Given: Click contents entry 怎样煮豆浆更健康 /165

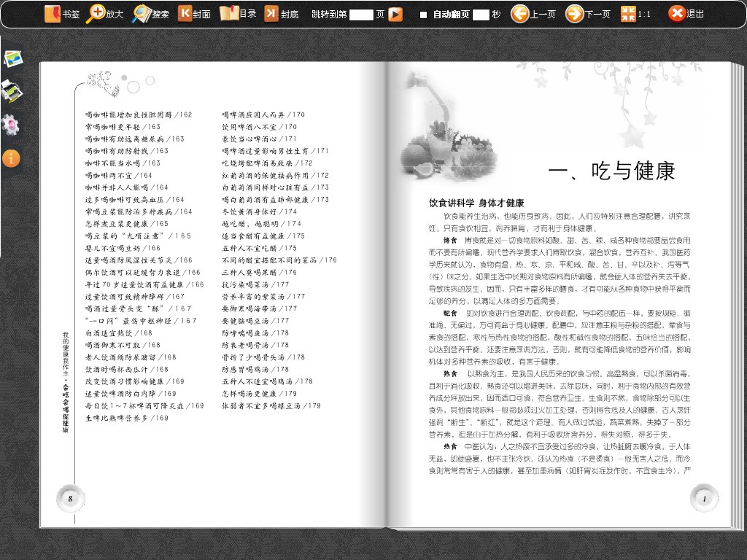Looking at the screenshot, I should [x=127, y=223].
